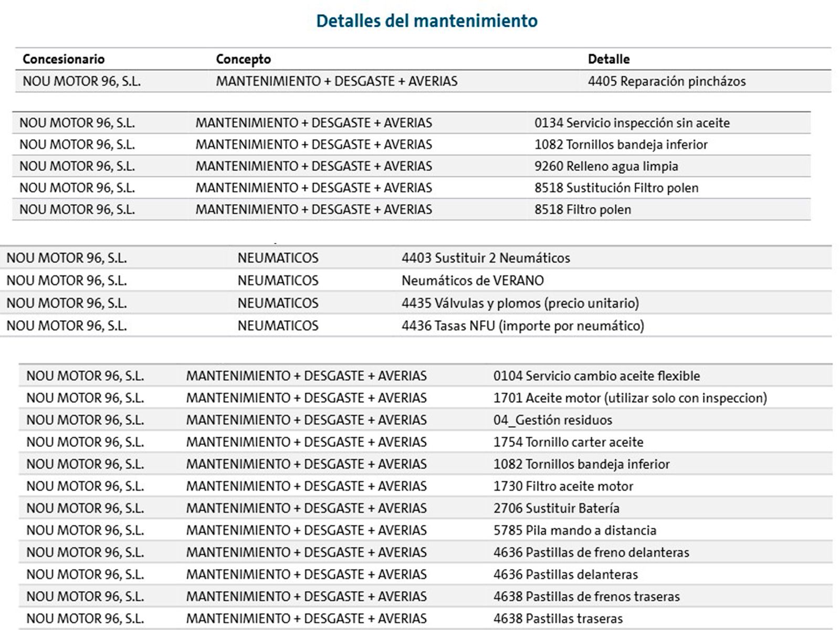Click NEUMATICOS concept in the Válvulas row
The width and height of the screenshot is (840, 630).
[278, 303]
